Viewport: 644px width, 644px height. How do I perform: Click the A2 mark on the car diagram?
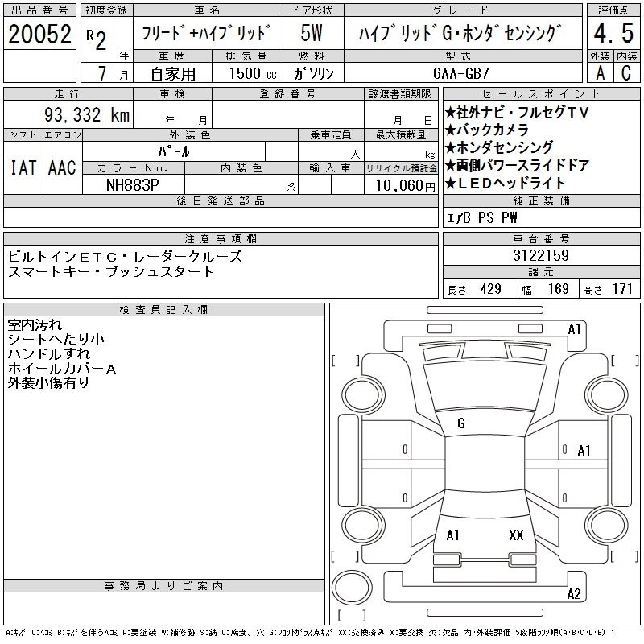coord(574,594)
